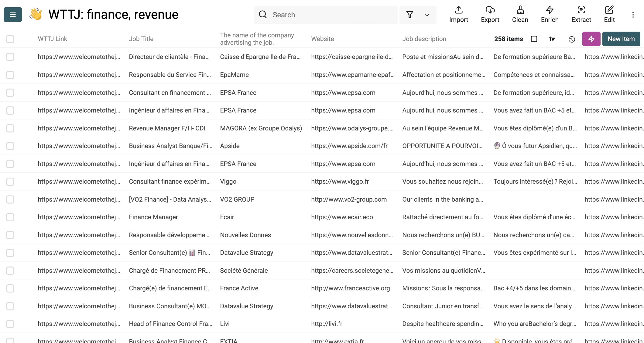Open the Extract tool
Viewport: 644px width, 343px height.
click(x=581, y=14)
